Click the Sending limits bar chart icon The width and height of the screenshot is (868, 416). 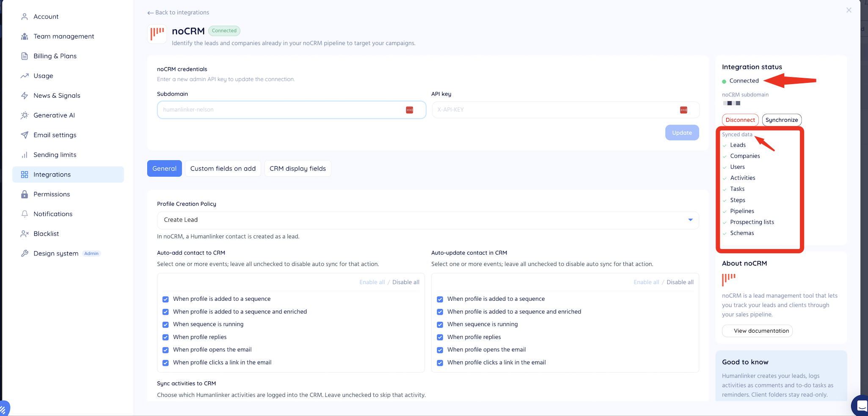click(x=25, y=155)
